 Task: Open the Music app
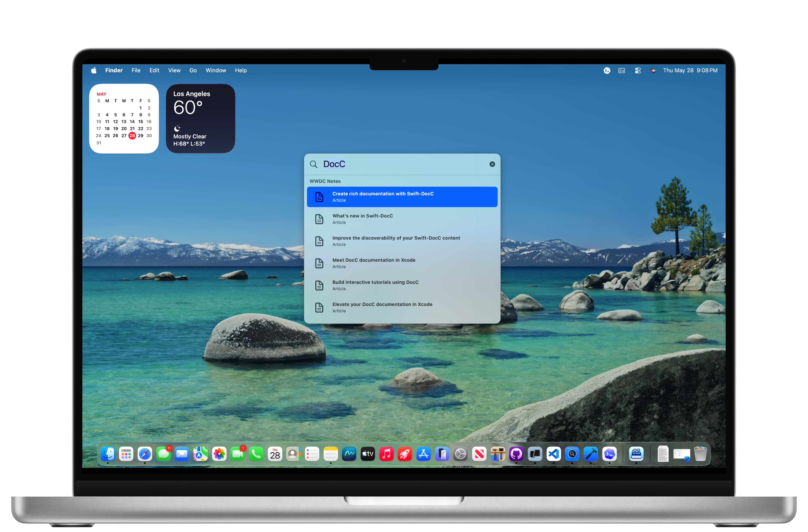coord(386,454)
